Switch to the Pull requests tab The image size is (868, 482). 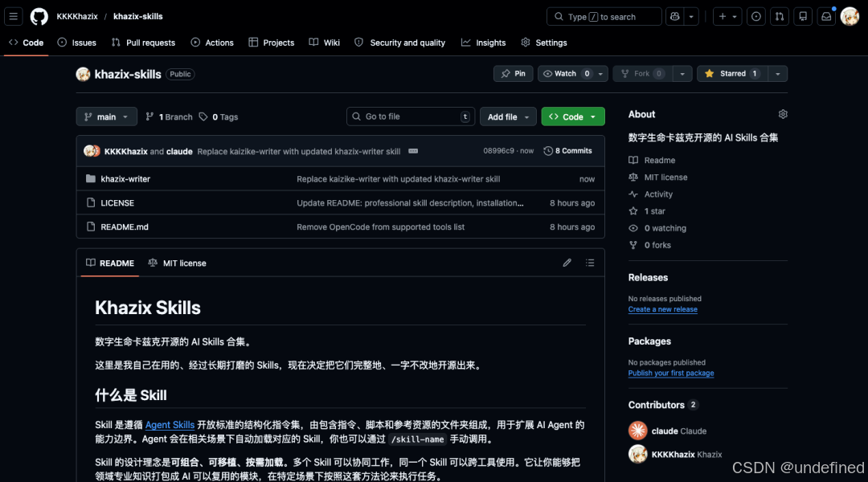(x=143, y=43)
